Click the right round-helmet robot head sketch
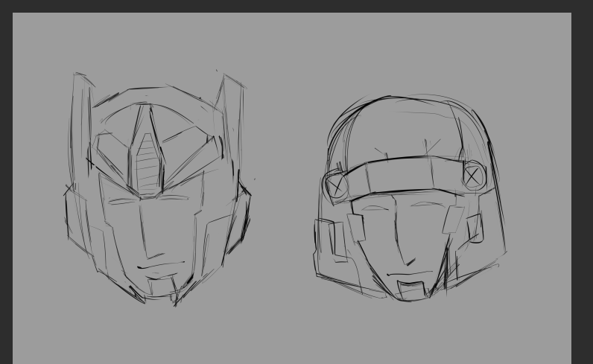The height and width of the screenshot is (364, 593). tap(410, 199)
